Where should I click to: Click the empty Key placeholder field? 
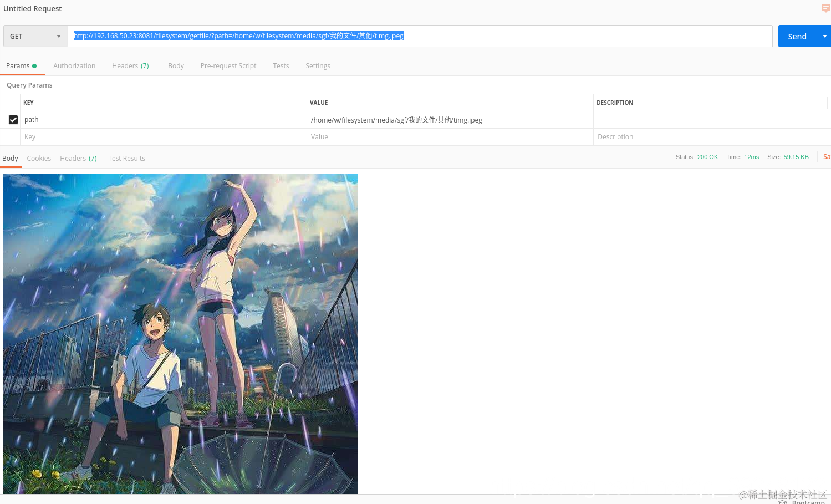[163, 137]
